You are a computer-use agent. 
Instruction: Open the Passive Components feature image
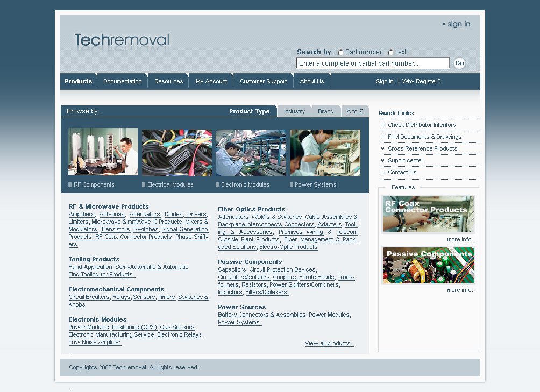pyautogui.click(x=429, y=265)
